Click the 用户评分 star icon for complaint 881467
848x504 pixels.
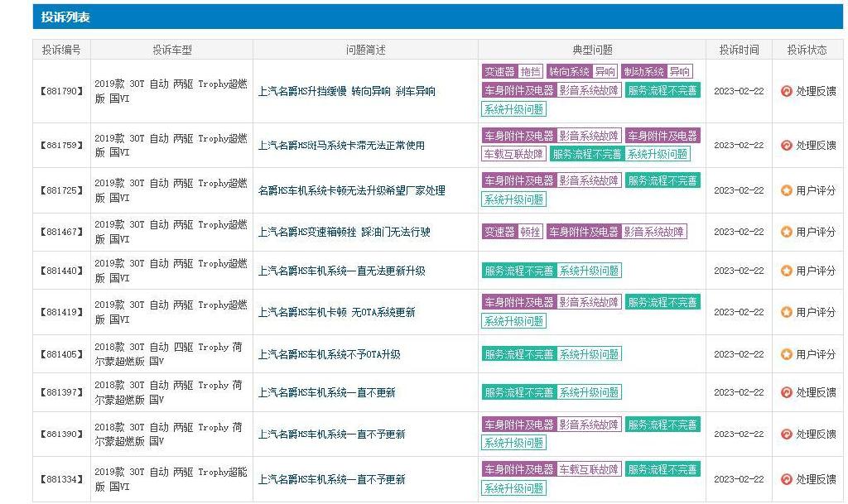pos(787,232)
